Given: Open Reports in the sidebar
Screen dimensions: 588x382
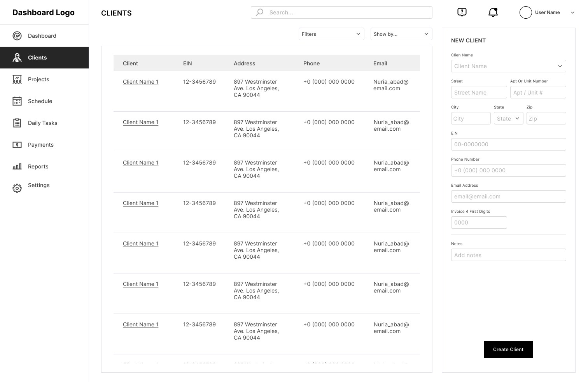Looking at the screenshot, I should pos(38,166).
